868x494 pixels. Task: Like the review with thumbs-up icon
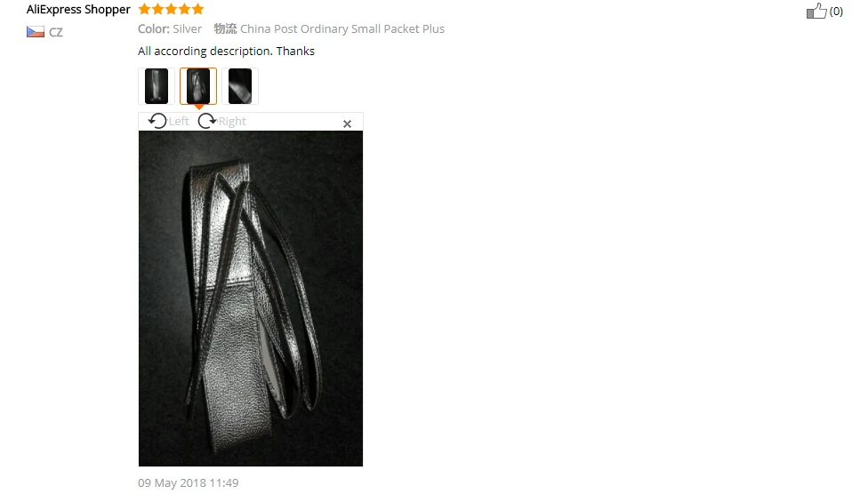click(x=816, y=11)
